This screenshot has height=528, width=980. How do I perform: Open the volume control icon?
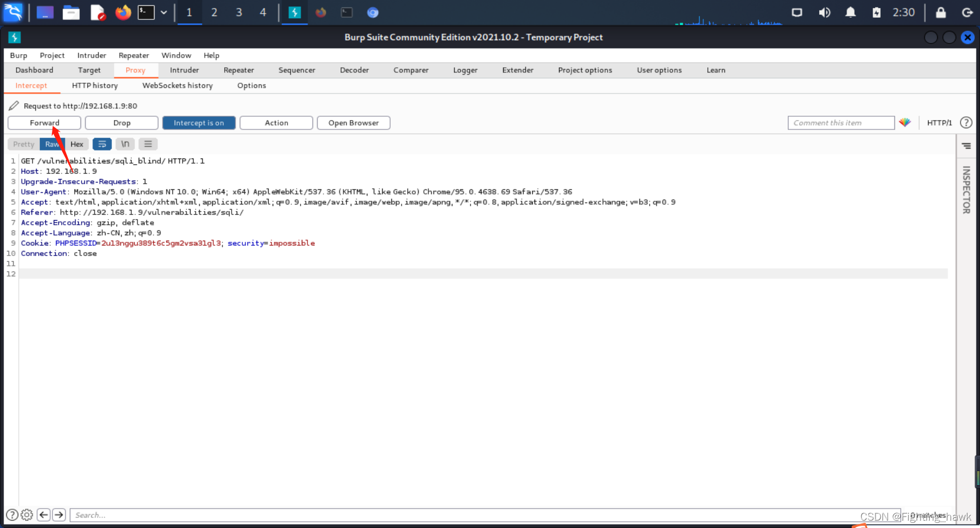824,13
